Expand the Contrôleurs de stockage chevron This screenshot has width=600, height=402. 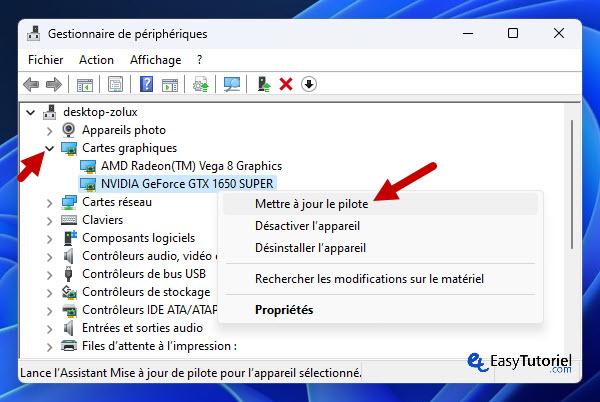(x=49, y=293)
